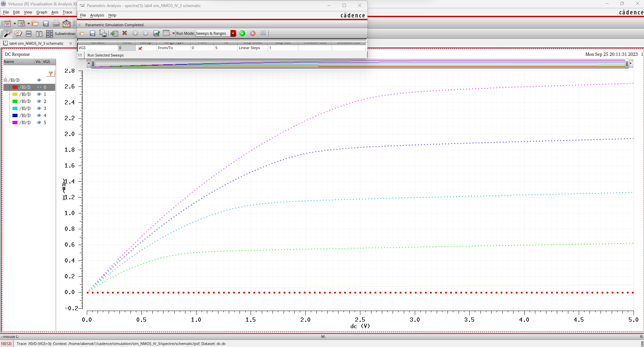Start parametric run with green play button

click(x=242, y=33)
